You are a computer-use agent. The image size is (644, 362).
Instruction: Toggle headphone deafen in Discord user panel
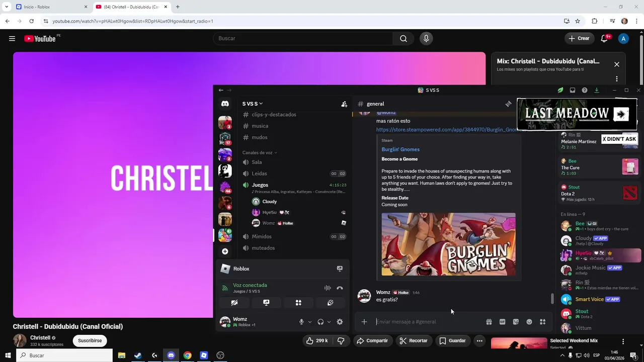(320, 322)
